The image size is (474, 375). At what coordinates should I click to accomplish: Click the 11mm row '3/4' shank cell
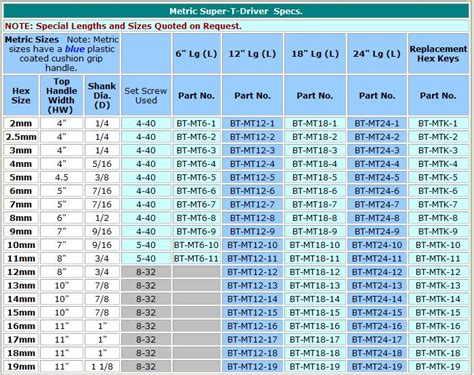(x=102, y=258)
